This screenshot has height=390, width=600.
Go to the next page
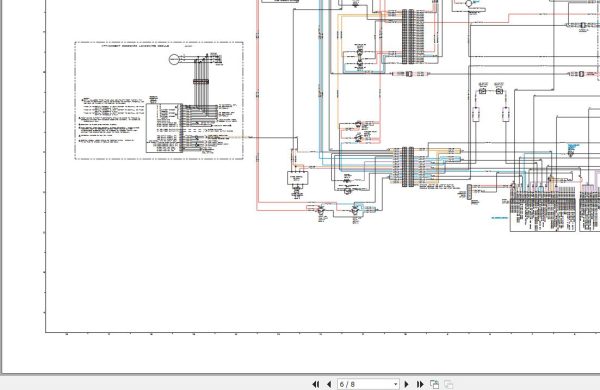pos(407,384)
